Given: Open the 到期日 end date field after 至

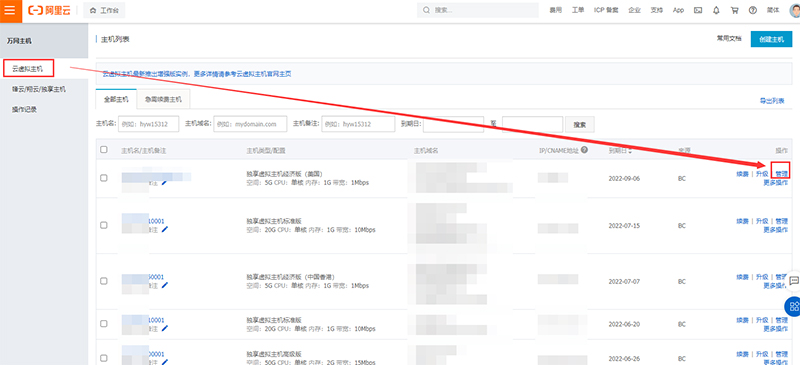Looking at the screenshot, I should tap(532, 124).
